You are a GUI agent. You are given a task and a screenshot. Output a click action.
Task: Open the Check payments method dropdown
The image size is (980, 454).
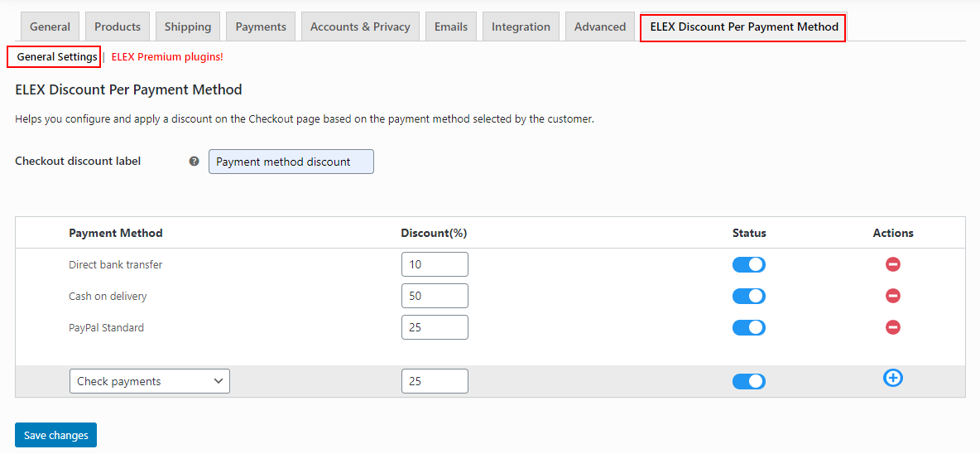(149, 381)
